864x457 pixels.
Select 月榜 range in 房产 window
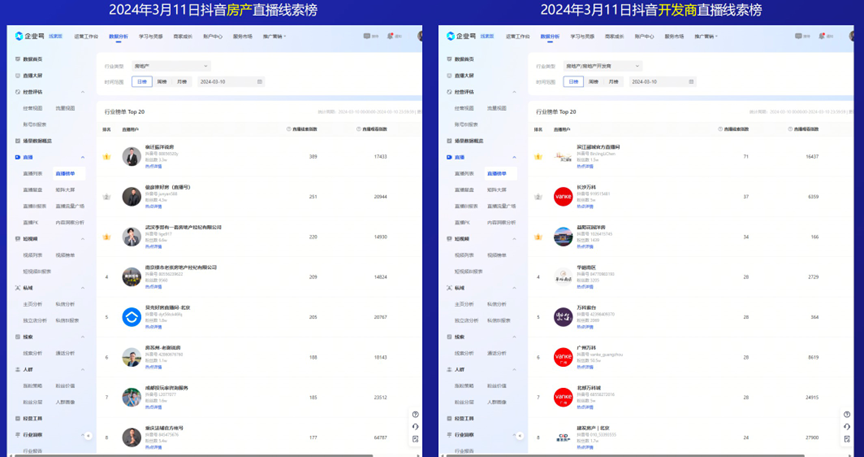[x=182, y=82]
